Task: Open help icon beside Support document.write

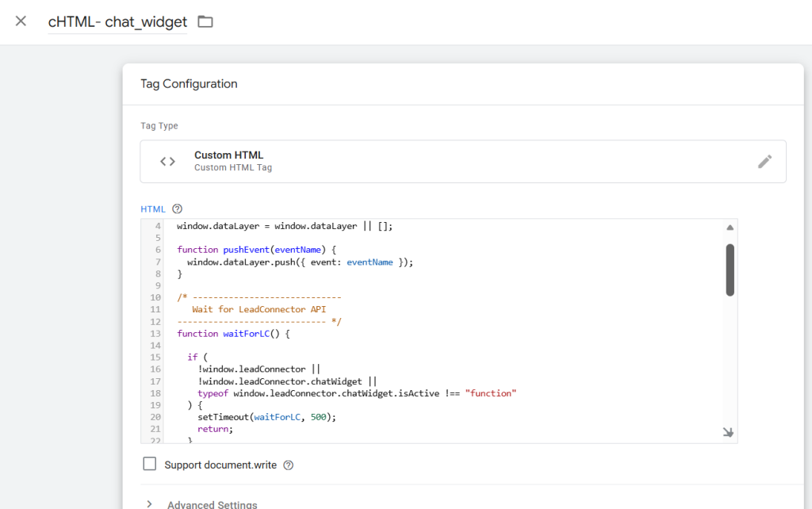Action: click(x=289, y=465)
